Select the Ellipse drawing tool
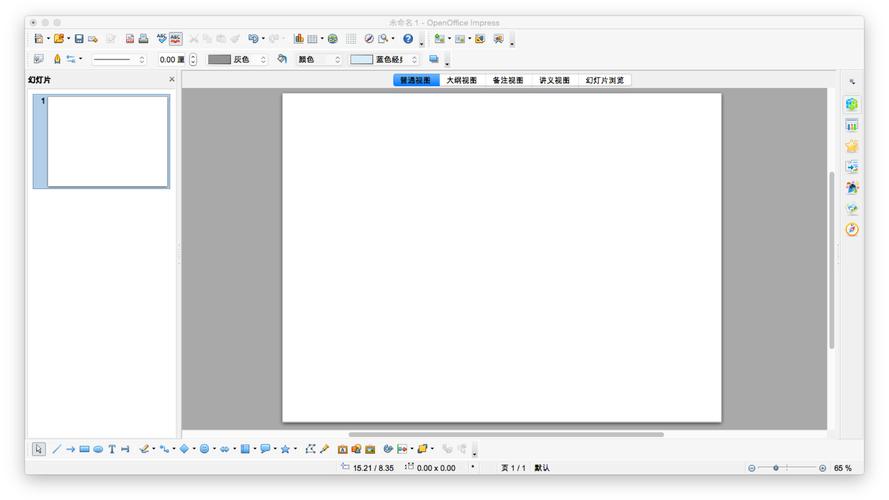This screenshot has width=889, height=500. (x=98, y=450)
